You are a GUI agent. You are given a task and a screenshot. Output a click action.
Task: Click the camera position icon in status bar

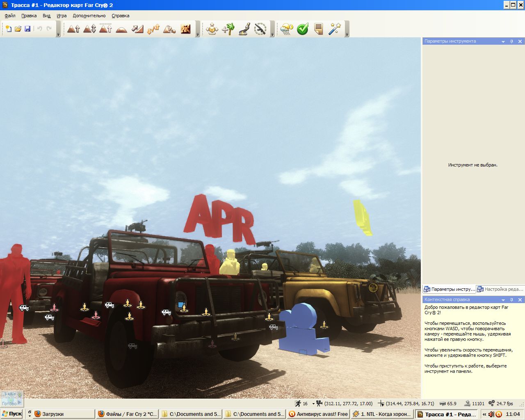[319, 404]
